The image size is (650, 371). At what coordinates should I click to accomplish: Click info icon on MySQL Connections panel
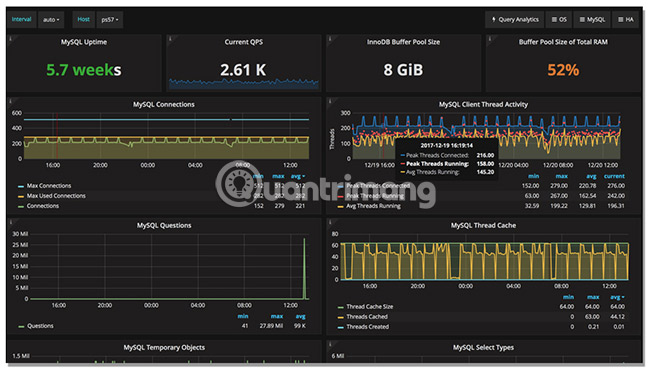click(10, 101)
